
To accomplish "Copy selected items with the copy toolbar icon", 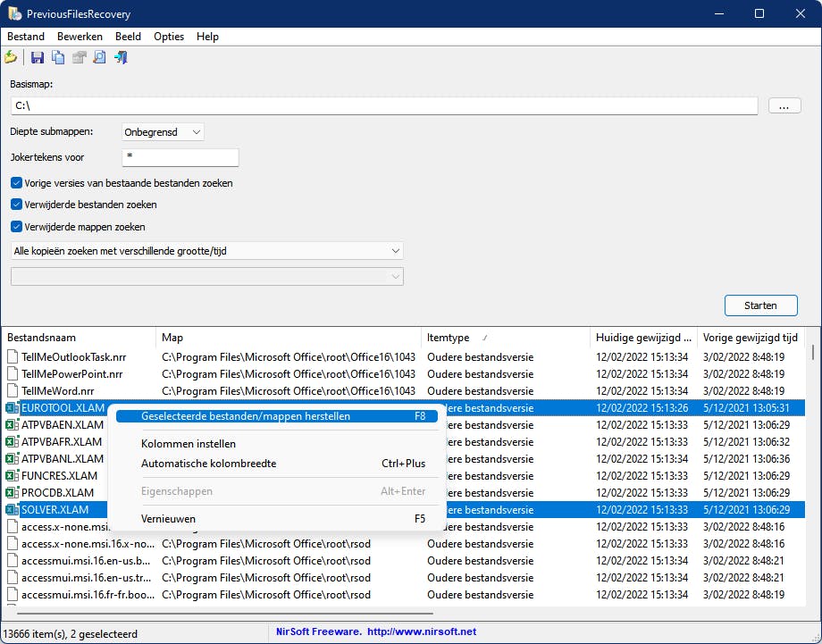I will (x=56, y=56).
